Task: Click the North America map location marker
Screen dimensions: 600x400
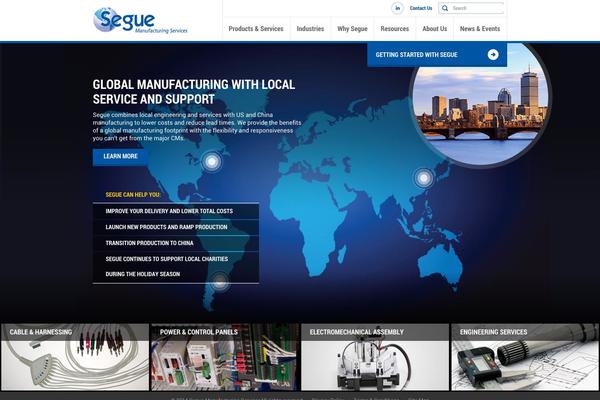Action: pyautogui.click(x=212, y=162)
